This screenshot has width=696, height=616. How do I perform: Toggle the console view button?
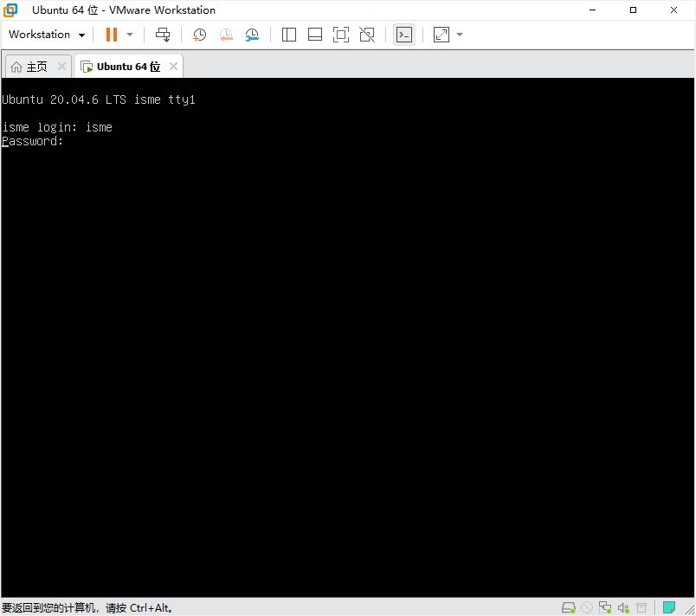[404, 35]
